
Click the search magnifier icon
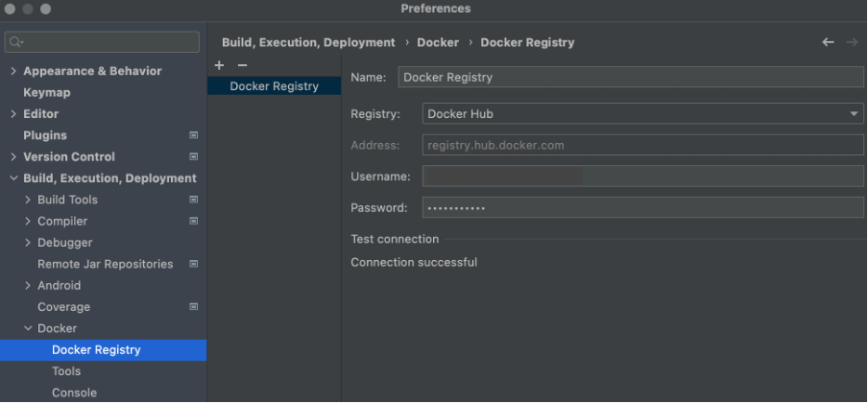point(16,42)
